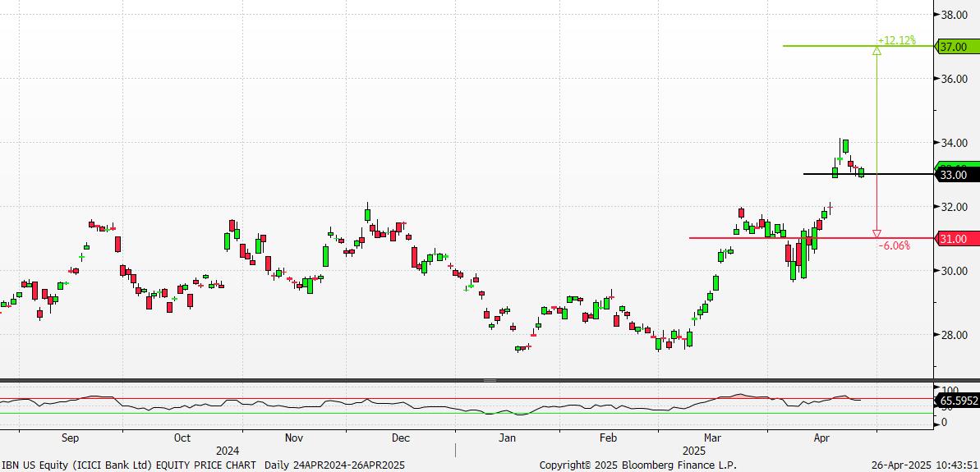The image size is (980, 472).
Task: Click the 28.00 price axis label
Action: [953, 335]
